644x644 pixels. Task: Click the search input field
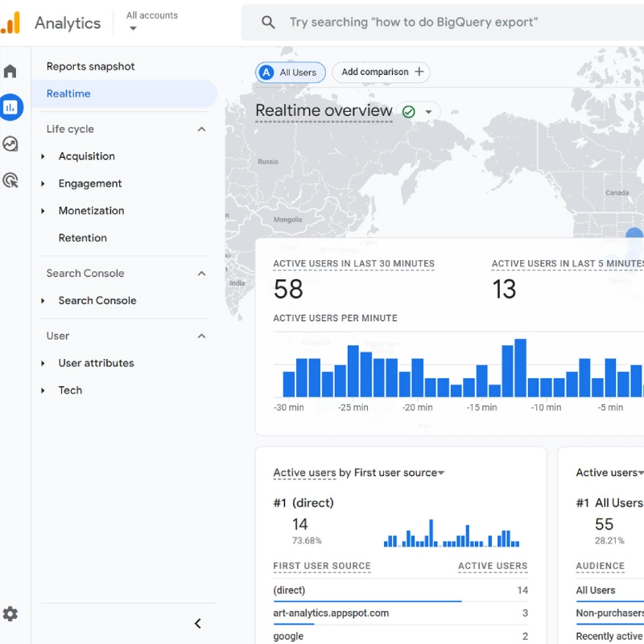click(x=442, y=23)
